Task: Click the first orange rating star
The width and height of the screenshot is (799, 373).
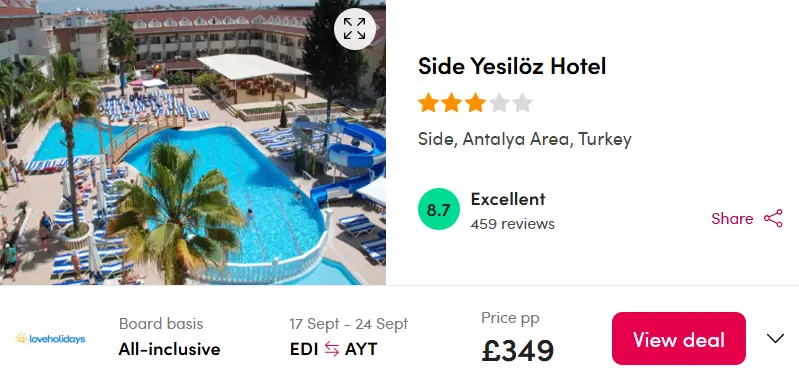Action: (x=429, y=103)
